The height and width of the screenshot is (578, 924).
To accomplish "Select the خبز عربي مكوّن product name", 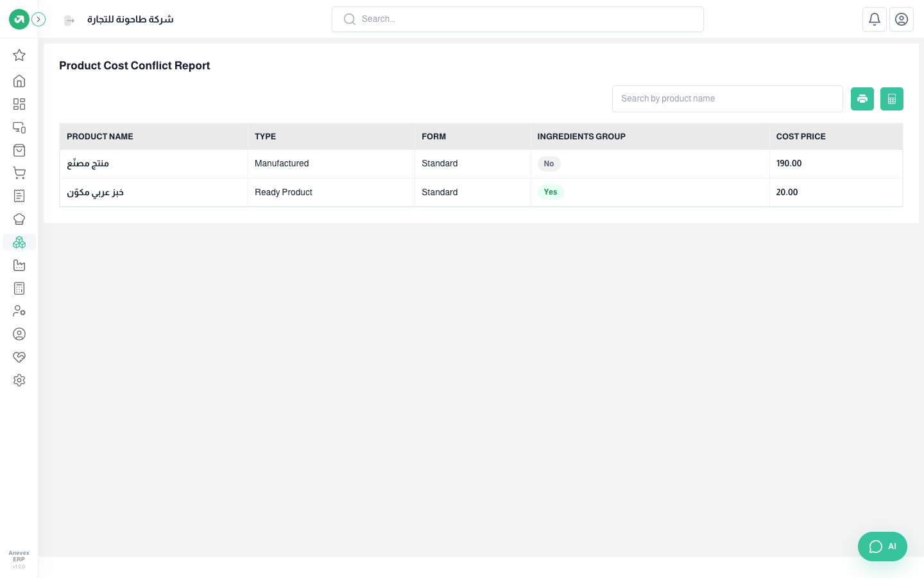I will coord(95,192).
